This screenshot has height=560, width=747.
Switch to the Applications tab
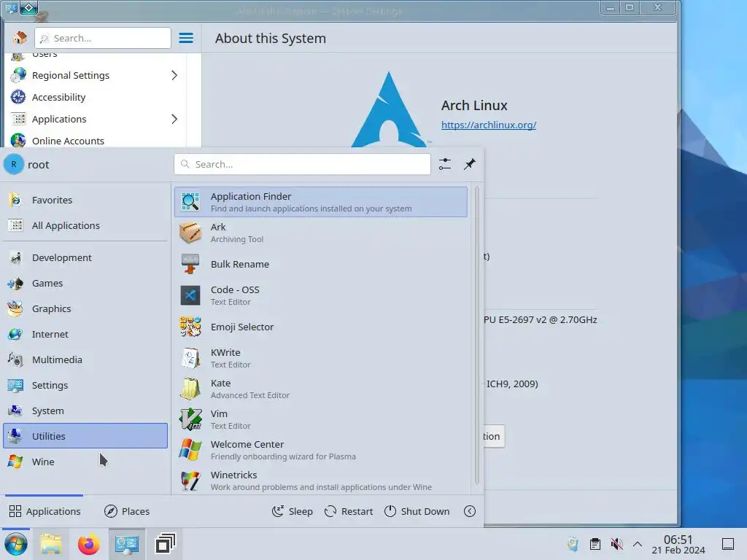pyautogui.click(x=44, y=511)
